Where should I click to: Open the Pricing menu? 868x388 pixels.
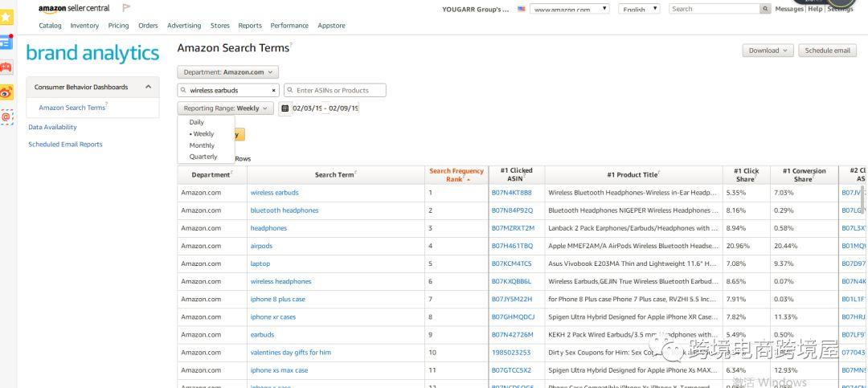118,26
